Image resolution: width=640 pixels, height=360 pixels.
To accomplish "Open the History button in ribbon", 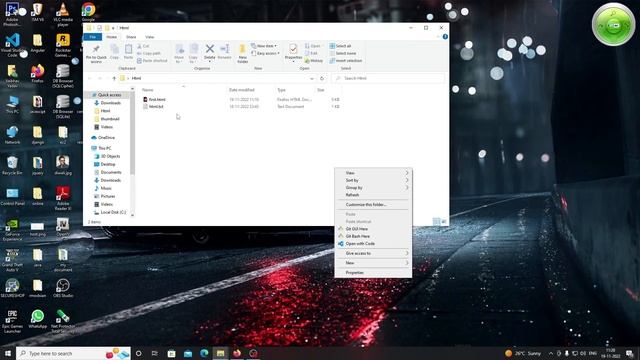I will 314,60.
